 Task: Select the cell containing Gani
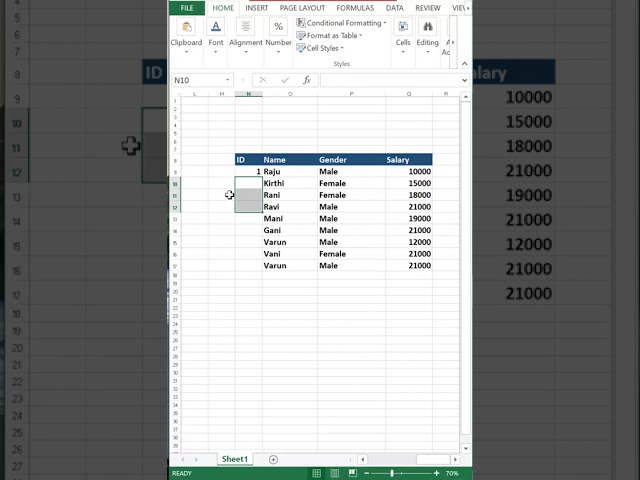click(290, 230)
